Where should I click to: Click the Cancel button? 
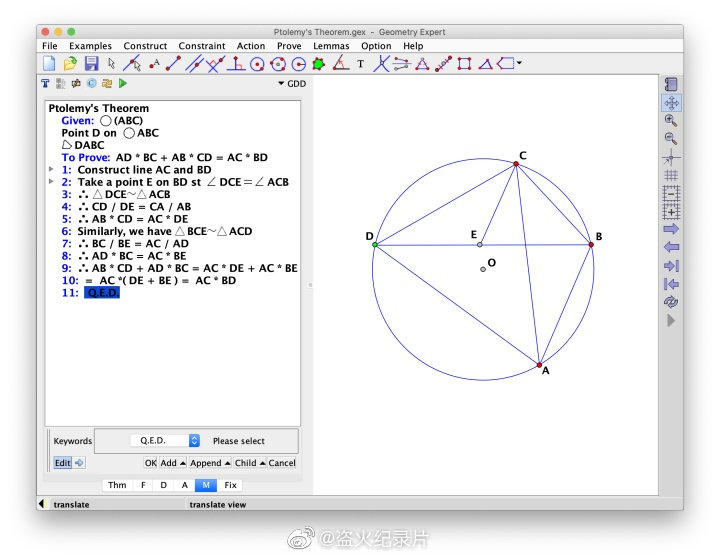(x=282, y=463)
